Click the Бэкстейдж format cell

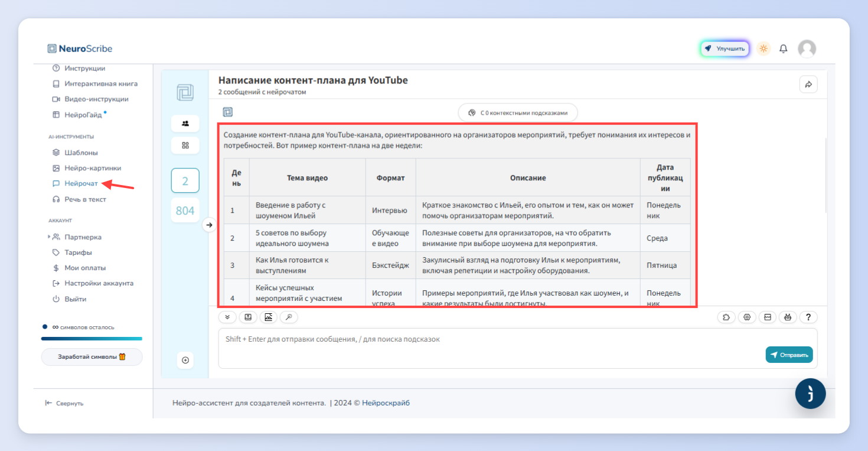pos(390,265)
